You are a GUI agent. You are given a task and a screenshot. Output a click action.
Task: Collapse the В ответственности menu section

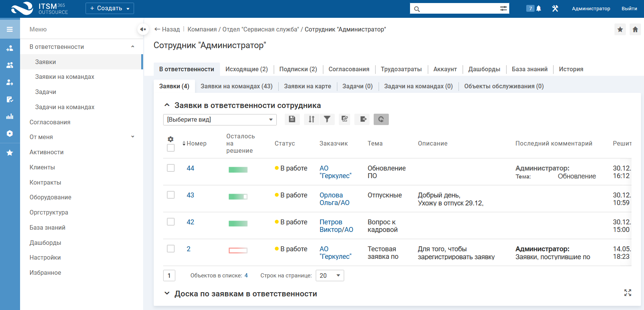pyautogui.click(x=133, y=47)
